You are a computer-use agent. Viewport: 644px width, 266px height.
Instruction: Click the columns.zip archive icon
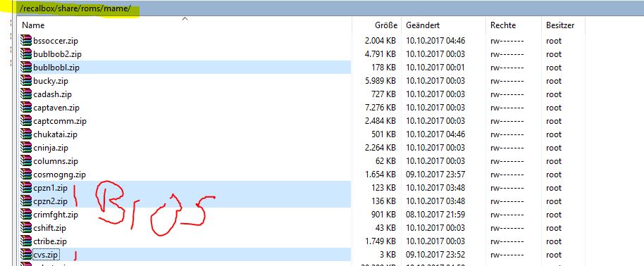pos(26,161)
